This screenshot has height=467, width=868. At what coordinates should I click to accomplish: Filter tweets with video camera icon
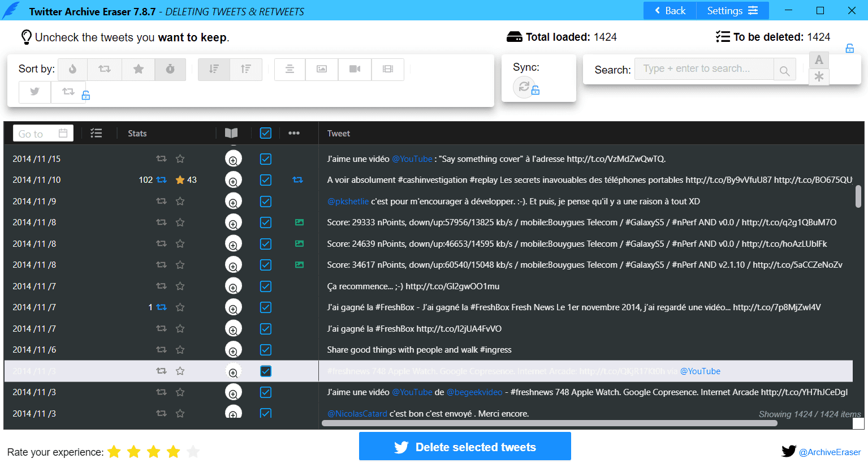(355, 69)
